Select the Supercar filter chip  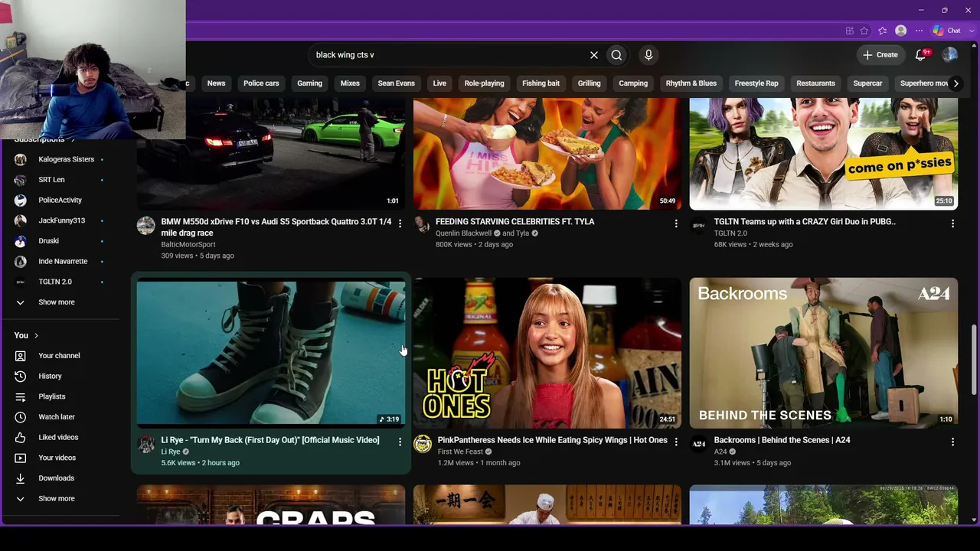click(x=867, y=83)
